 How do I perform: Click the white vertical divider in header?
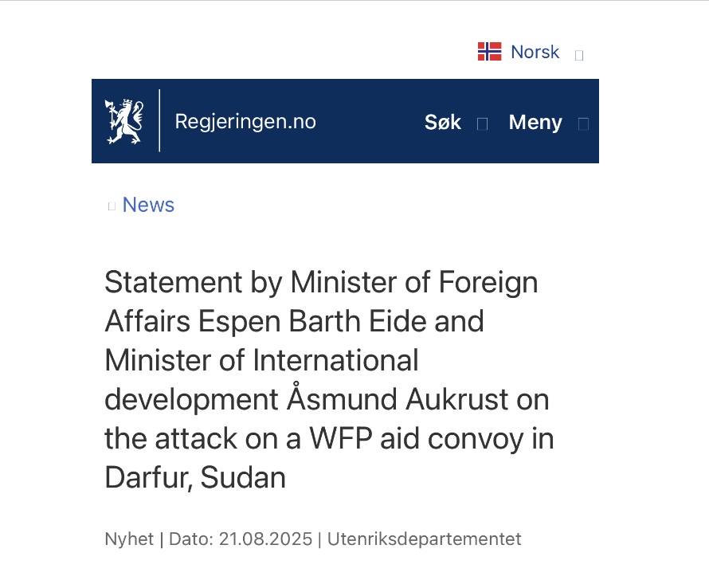159,121
